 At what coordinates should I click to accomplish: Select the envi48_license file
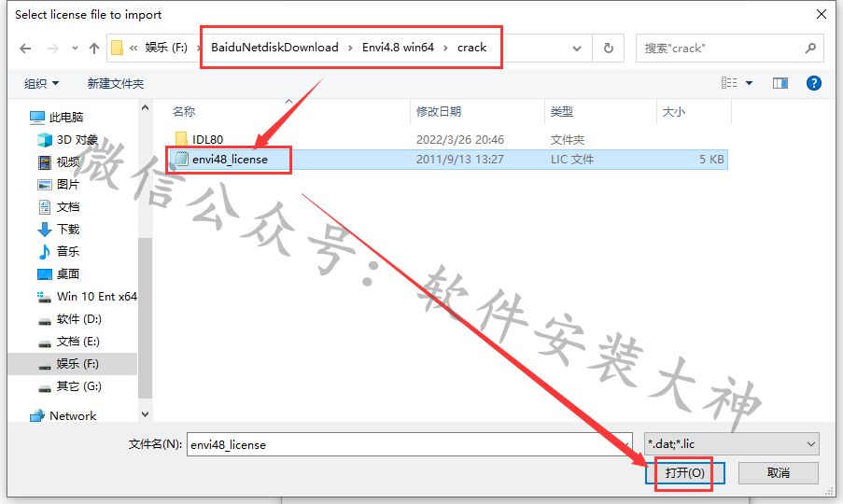pyautogui.click(x=230, y=160)
